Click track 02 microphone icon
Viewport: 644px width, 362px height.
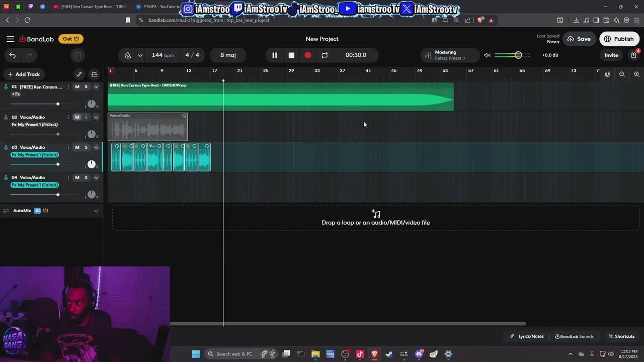[6, 117]
